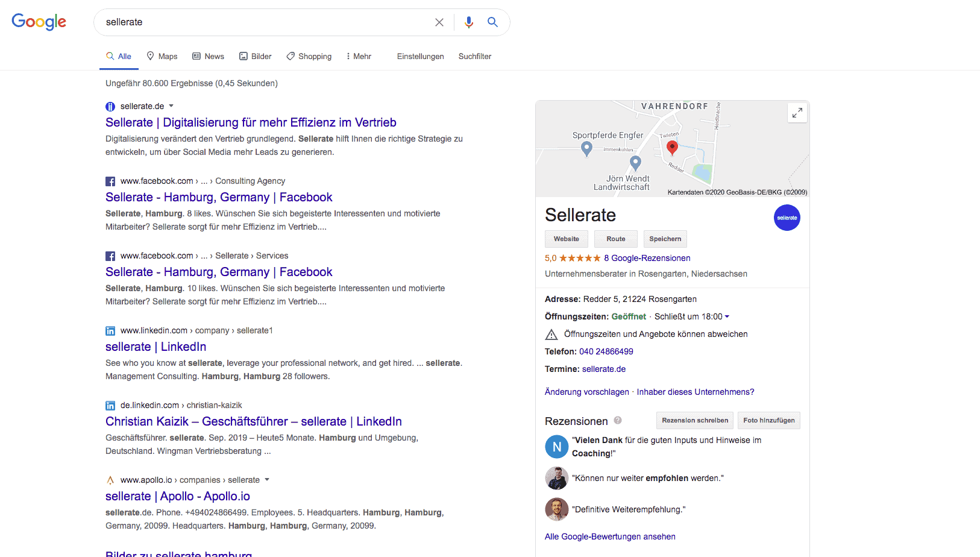Select the Alle tab
The width and height of the screenshot is (980, 557).
point(119,56)
